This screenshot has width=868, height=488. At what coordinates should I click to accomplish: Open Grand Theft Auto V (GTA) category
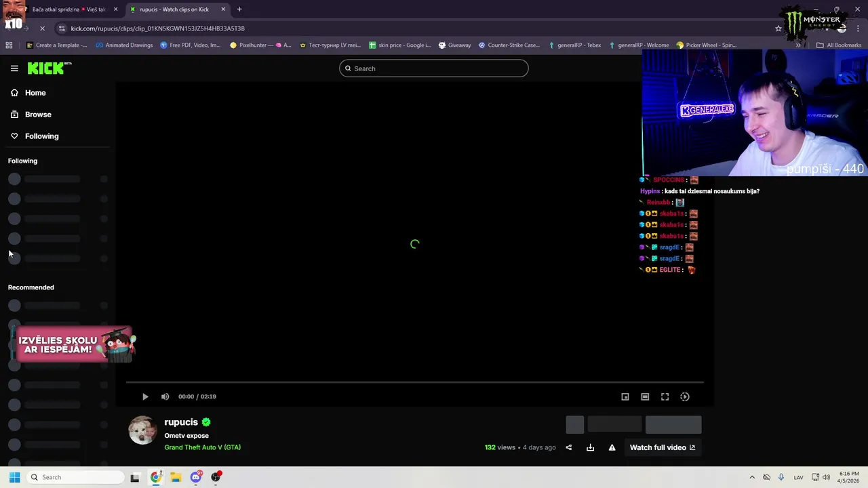pyautogui.click(x=202, y=447)
